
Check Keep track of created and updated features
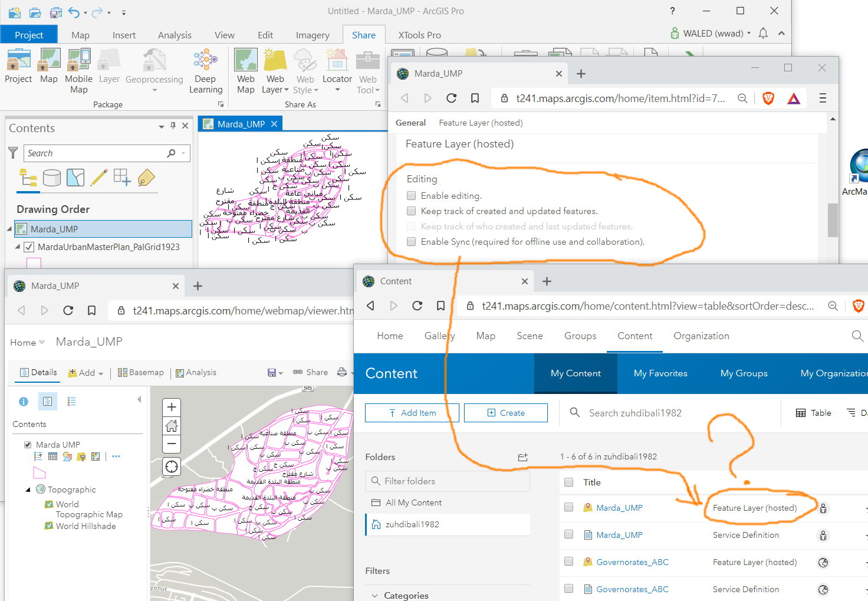(411, 211)
